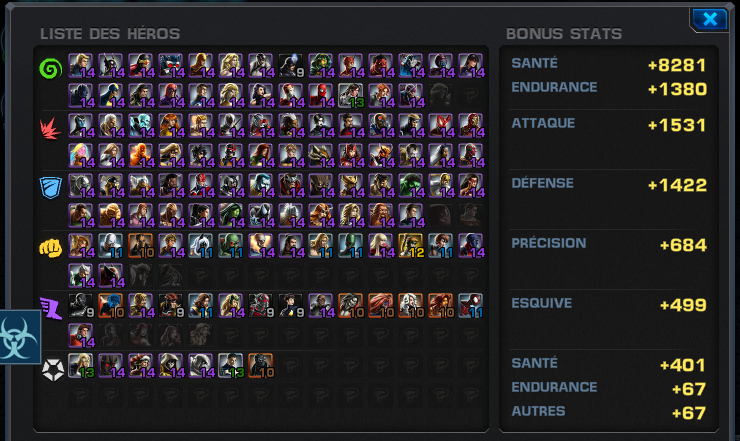The width and height of the screenshot is (740, 441).
Task: Select the yellow fist Bruiser class icon
Action: [50, 247]
